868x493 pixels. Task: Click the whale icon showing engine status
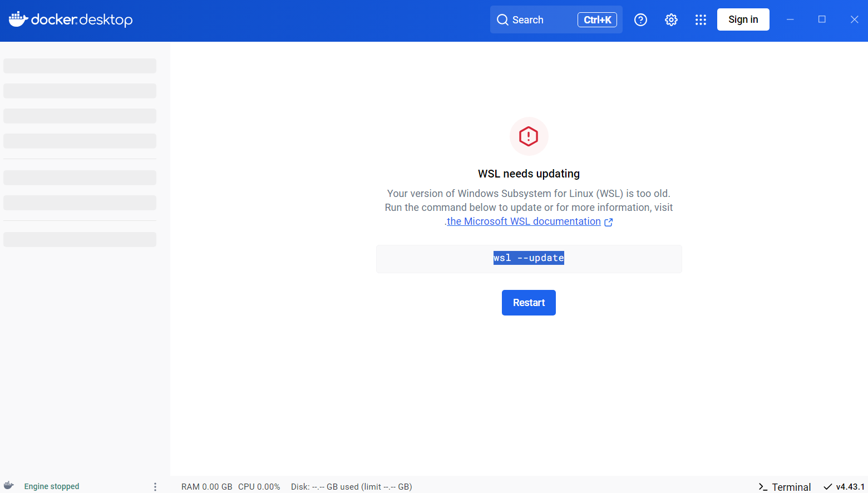click(9, 485)
